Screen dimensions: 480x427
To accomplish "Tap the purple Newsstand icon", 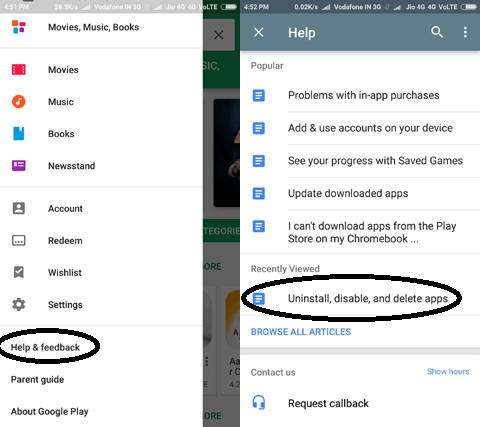I will click(x=19, y=166).
